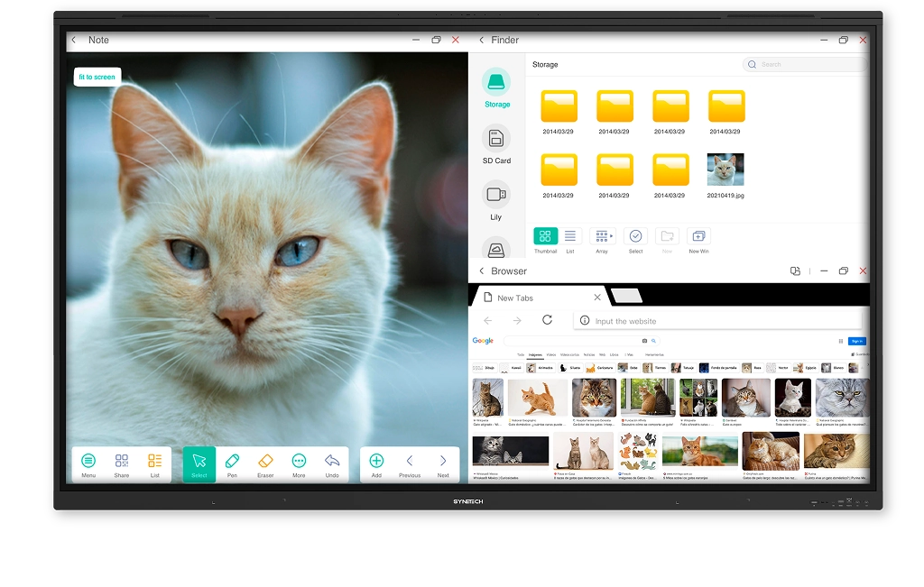
Task: Expand the More tools option
Action: click(x=299, y=463)
